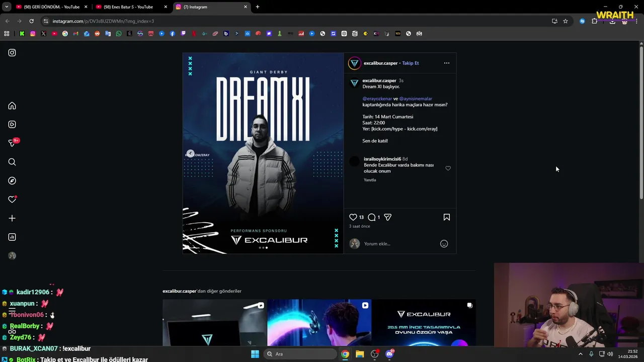Like the post with heart icon
Image resolution: width=644 pixels, height=362 pixels.
tap(353, 217)
